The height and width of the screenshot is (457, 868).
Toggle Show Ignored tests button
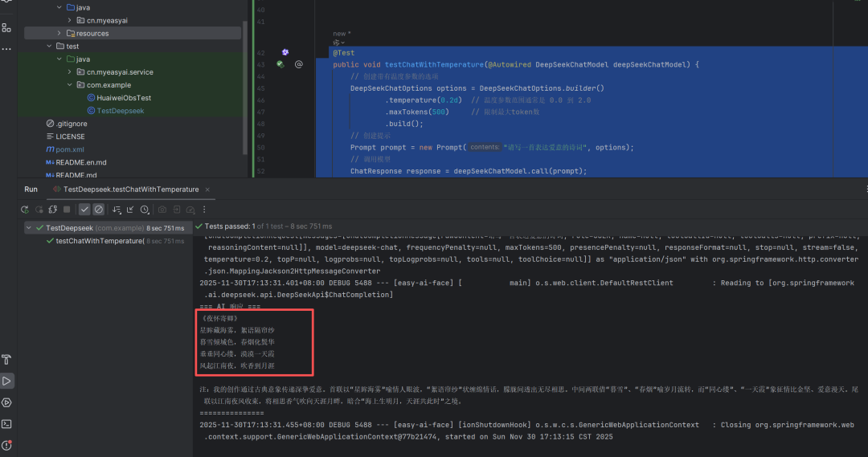(x=99, y=210)
